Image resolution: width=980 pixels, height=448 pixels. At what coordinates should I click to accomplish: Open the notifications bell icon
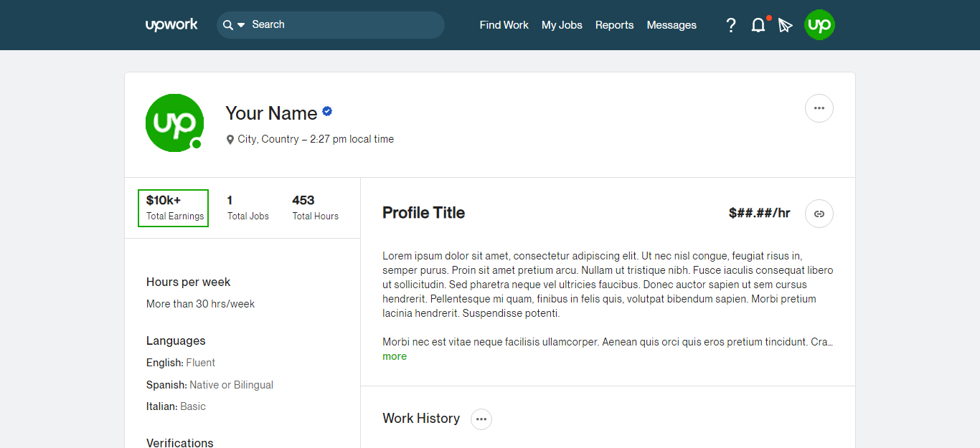pos(758,26)
